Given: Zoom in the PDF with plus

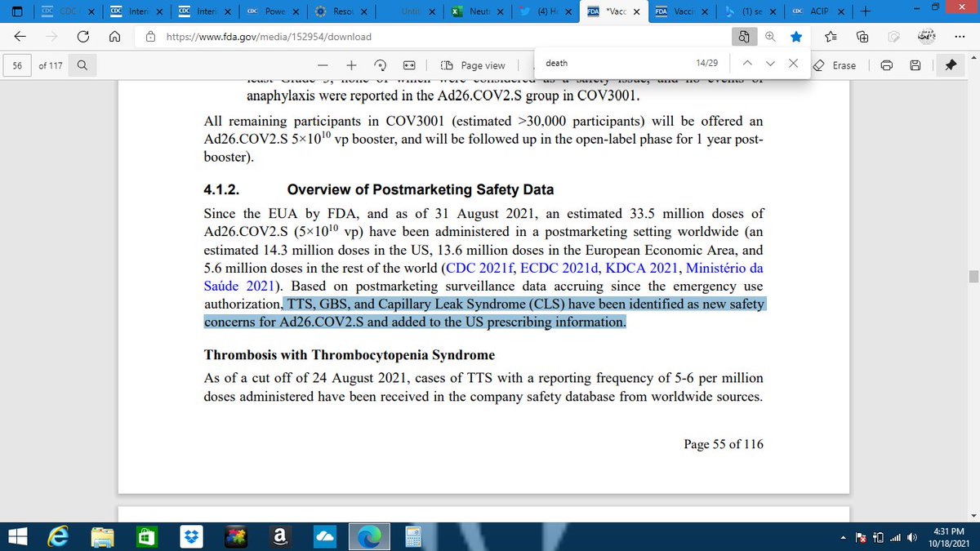Looking at the screenshot, I should (x=352, y=65).
